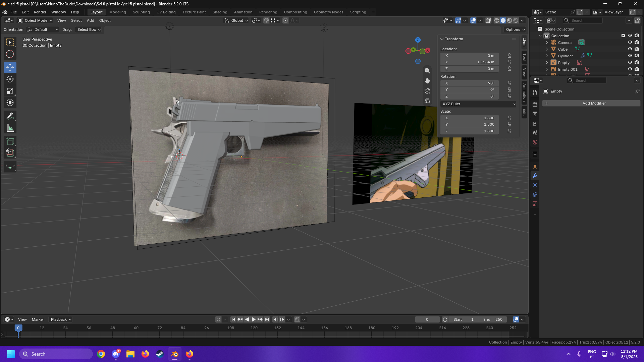Hide the Cube object in viewport
The image size is (644, 362).
pyautogui.click(x=630, y=49)
